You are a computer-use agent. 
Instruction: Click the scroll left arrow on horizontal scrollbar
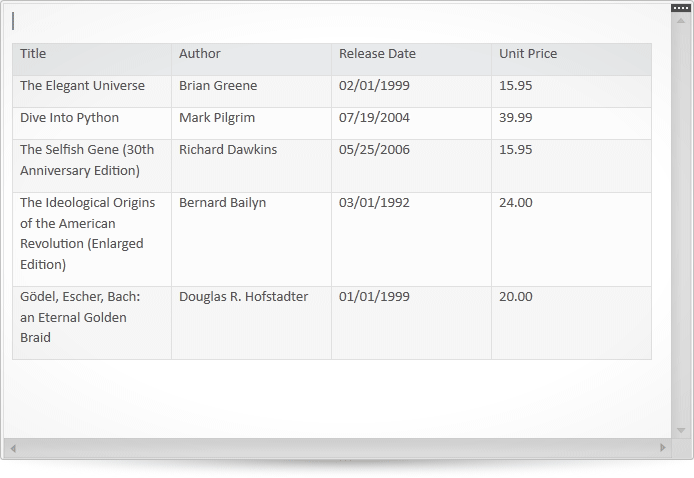click(13, 448)
